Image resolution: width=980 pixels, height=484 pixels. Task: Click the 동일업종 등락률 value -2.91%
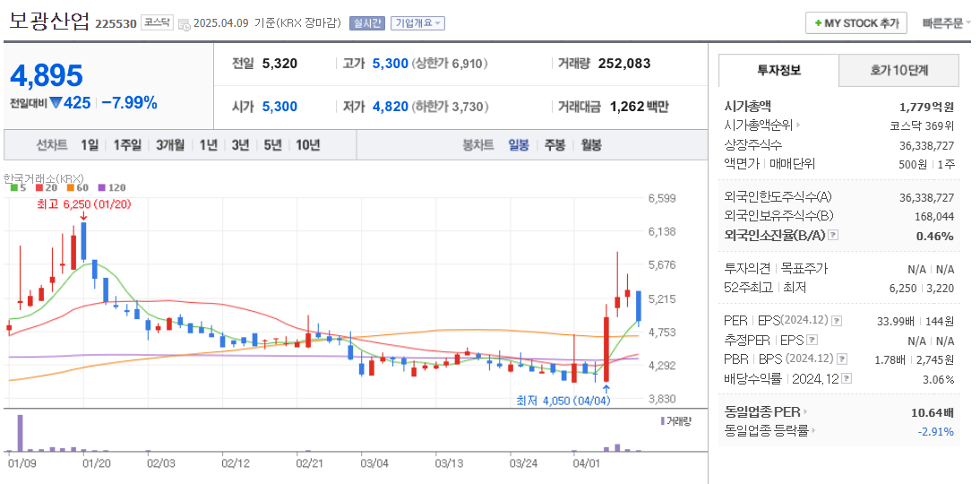(x=935, y=431)
